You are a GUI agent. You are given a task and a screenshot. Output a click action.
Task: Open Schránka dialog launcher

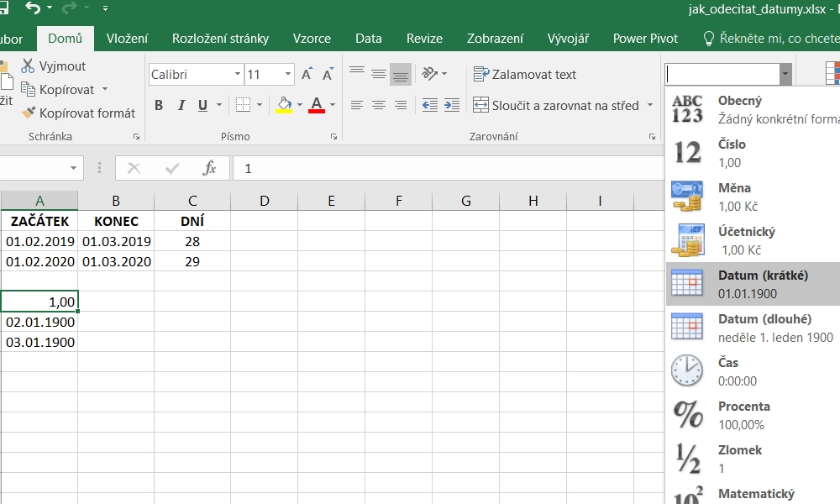[x=137, y=137]
